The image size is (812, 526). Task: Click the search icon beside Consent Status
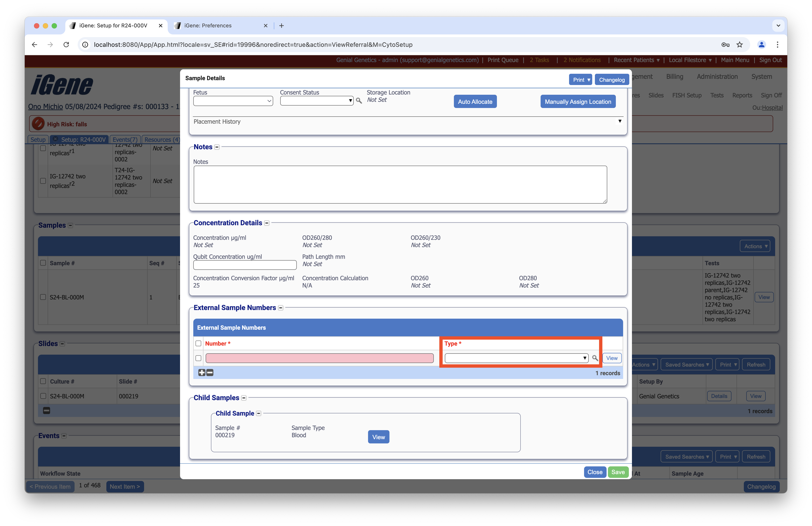(x=359, y=101)
